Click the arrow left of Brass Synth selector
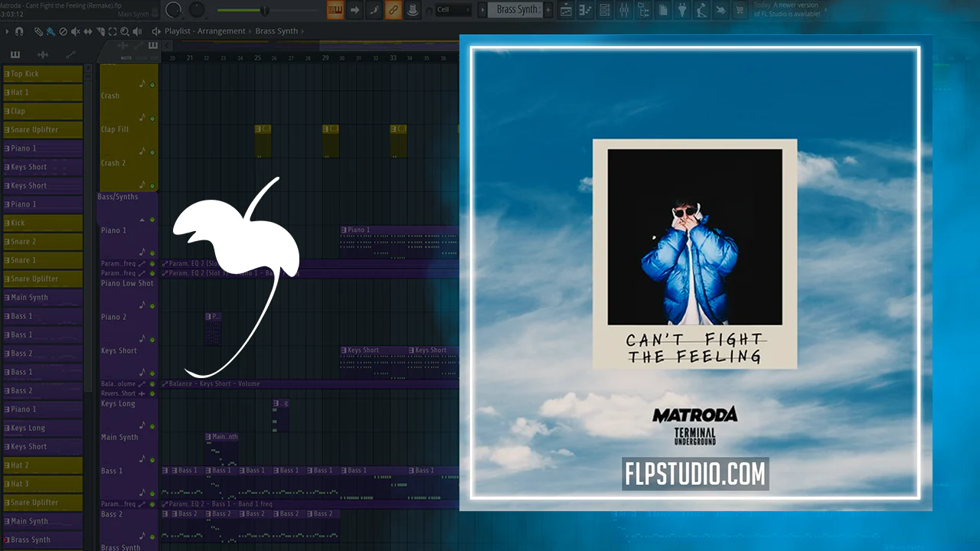Image resolution: width=980 pixels, height=551 pixels. click(x=482, y=10)
